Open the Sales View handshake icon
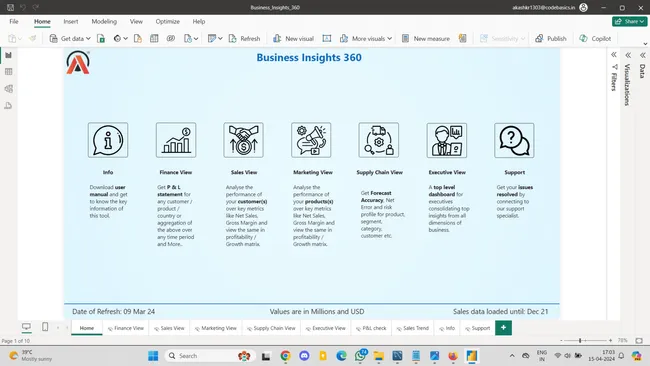The image size is (650, 366). 243,140
